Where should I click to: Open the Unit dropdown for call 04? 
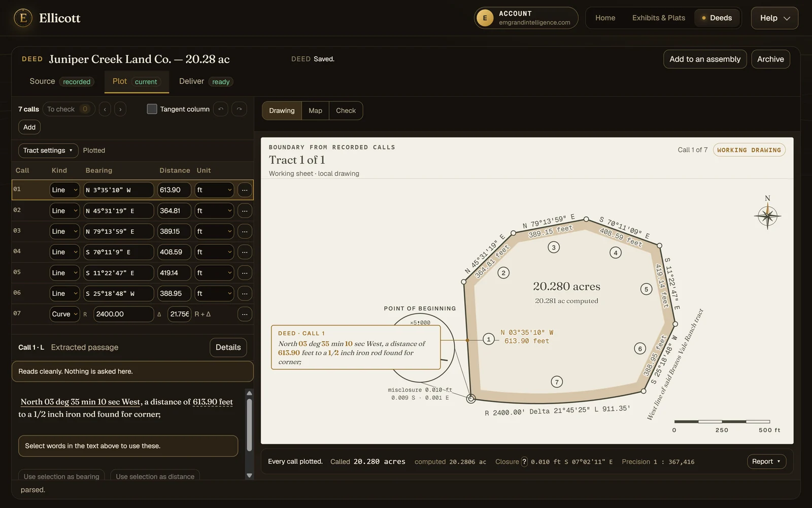pyautogui.click(x=214, y=252)
